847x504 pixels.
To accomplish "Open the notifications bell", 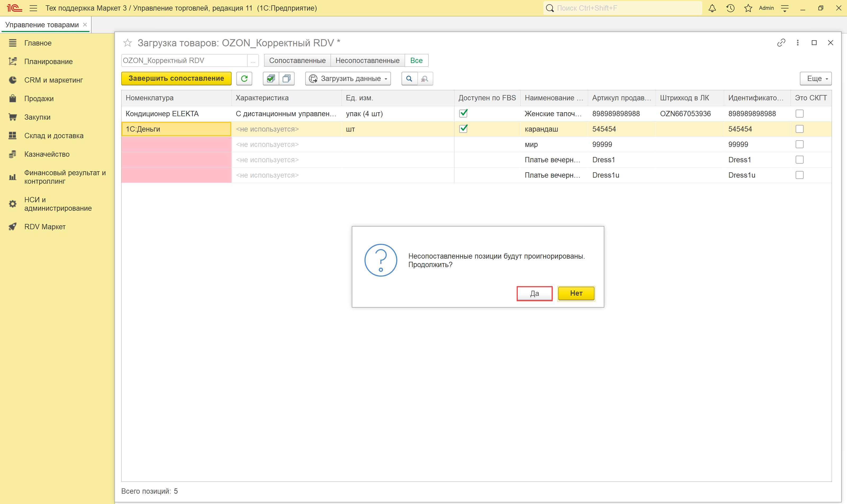I will pos(712,8).
